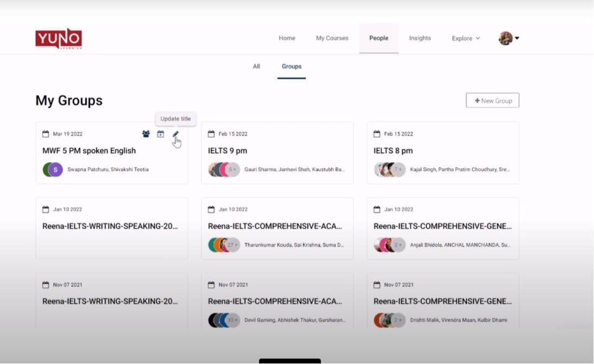594x364 pixels.
Task: Expand the Explore dropdown
Action: (466, 39)
